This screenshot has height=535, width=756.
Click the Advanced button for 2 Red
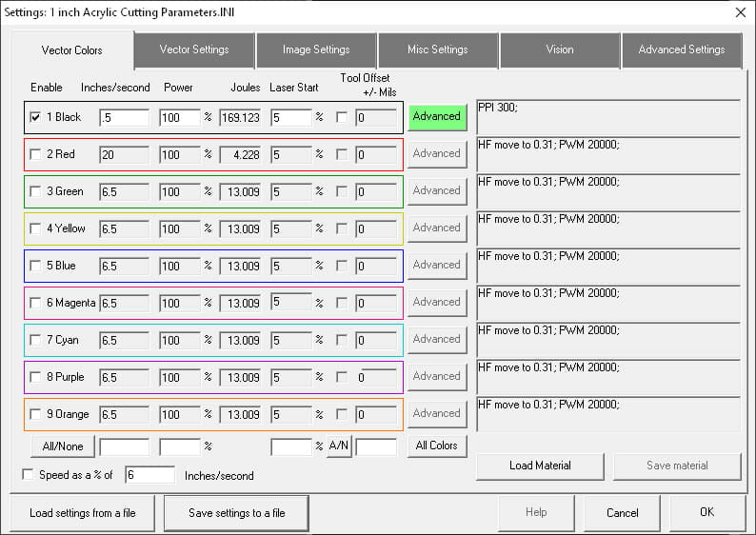437,154
